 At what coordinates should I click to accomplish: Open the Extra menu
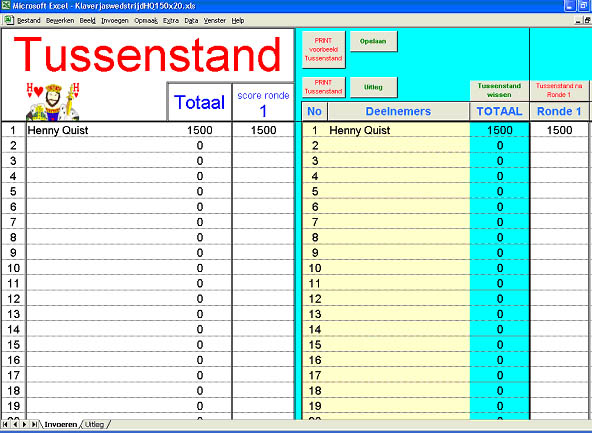point(171,20)
